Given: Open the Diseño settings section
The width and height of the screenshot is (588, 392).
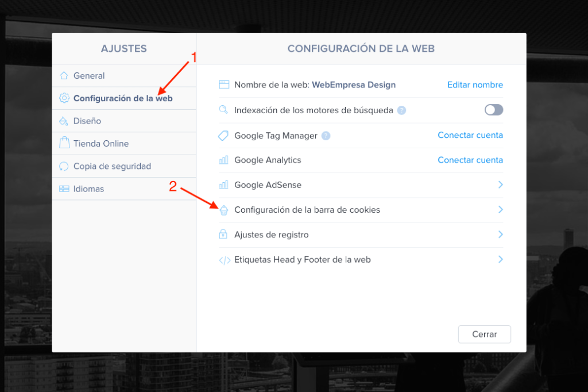Looking at the screenshot, I should pos(124,121).
